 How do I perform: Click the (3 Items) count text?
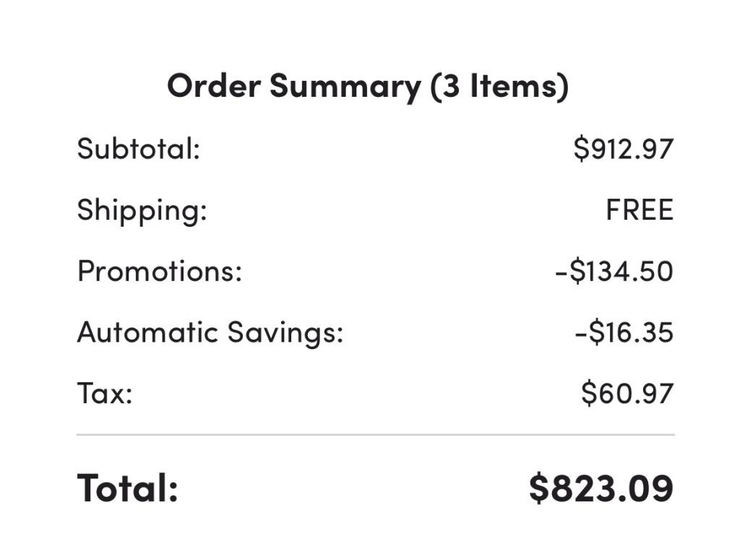pyautogui.click(x=499, y=86)
